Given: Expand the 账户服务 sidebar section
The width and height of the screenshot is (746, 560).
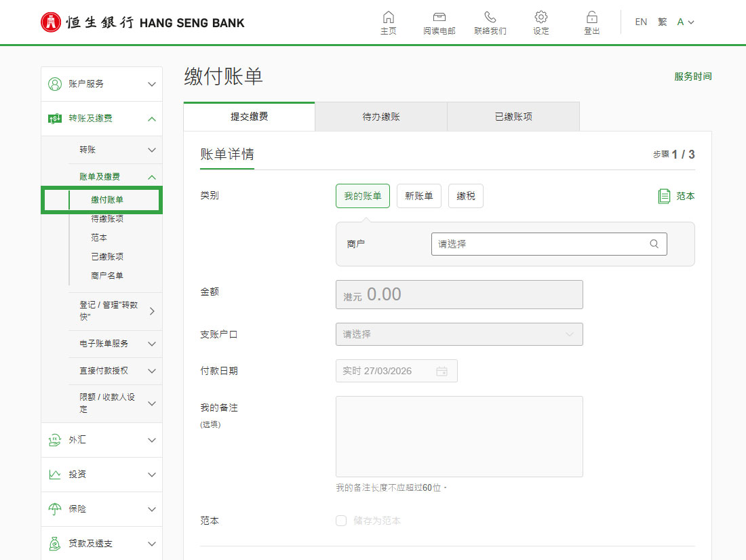Looking at the screenshot, I should [x=102, y=84].
